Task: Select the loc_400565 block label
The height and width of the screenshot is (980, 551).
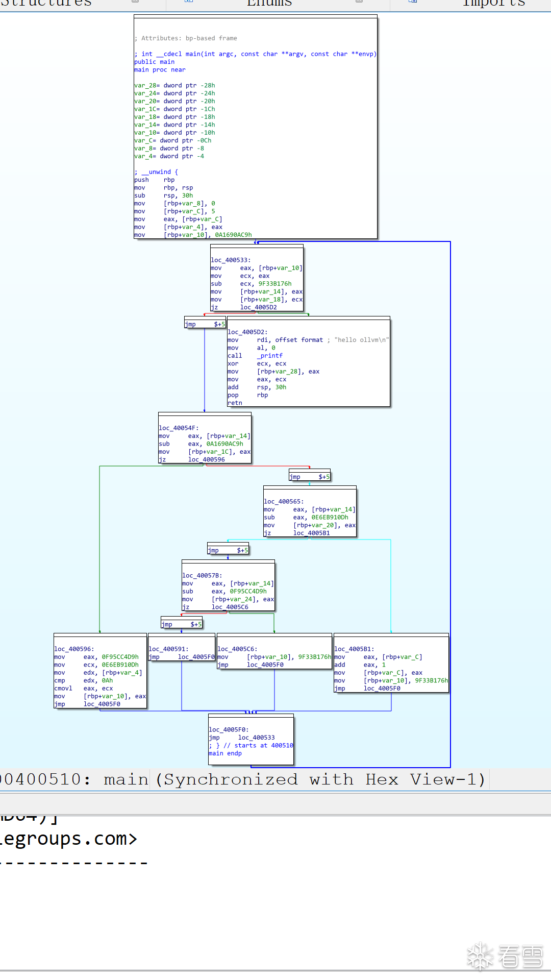Action: (284, 502)
